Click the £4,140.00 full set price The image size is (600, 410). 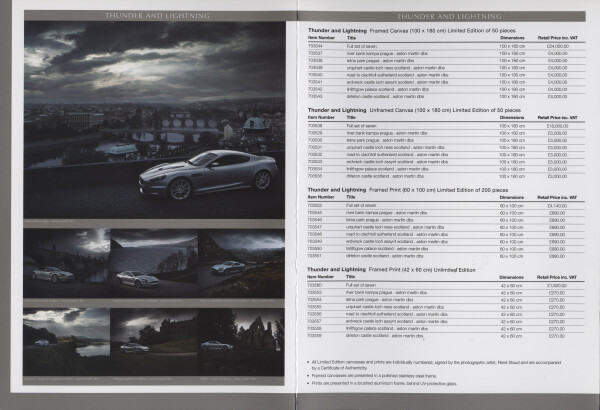click(558, 204)
